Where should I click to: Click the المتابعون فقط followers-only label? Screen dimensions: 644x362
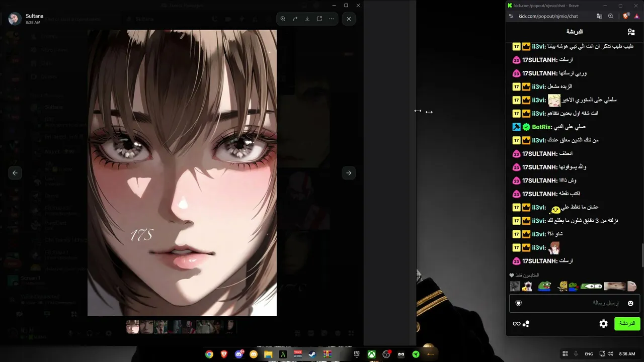click(527, 275)
